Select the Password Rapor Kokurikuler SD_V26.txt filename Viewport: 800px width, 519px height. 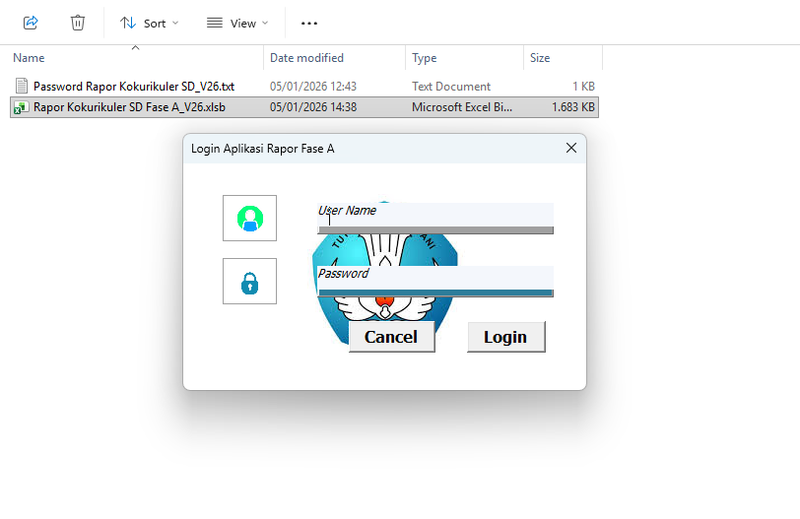click(x=133, y=86)
